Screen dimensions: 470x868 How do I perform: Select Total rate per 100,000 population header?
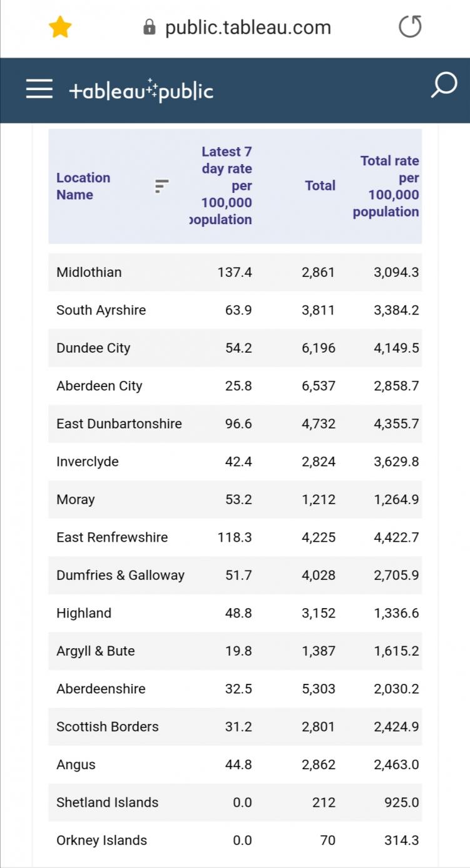pos(386,186)
